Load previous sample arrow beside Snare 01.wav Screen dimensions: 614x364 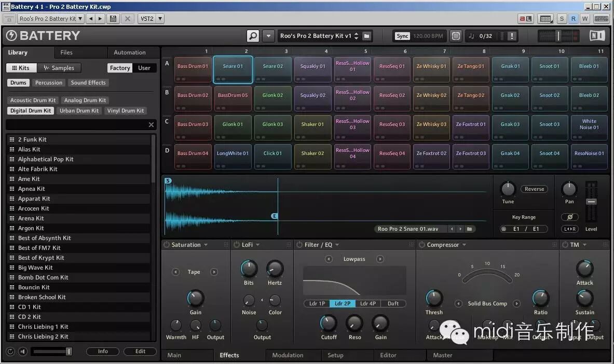click(452, 229)
